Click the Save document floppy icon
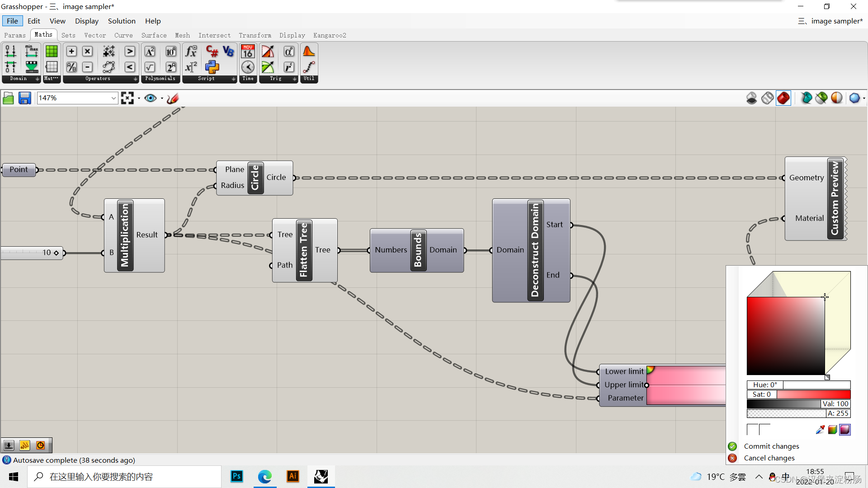Viewport: 868px width, 488px height. (24, 98)
